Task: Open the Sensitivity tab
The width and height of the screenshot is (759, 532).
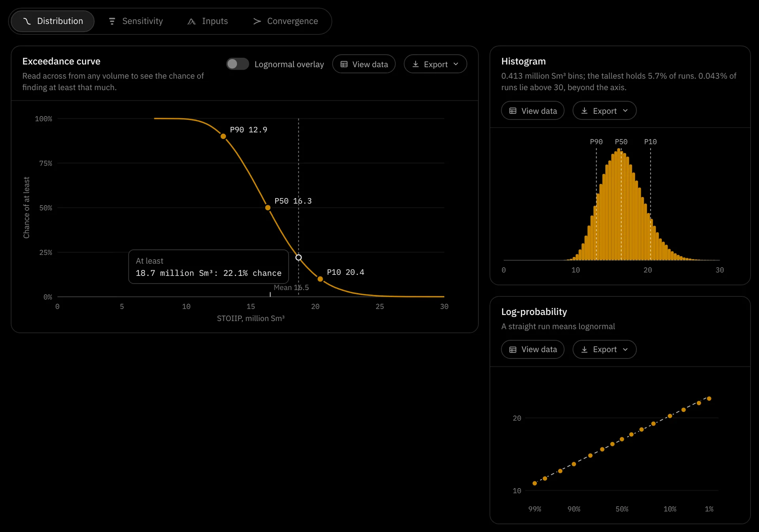Action: click(x=135, y=21)
